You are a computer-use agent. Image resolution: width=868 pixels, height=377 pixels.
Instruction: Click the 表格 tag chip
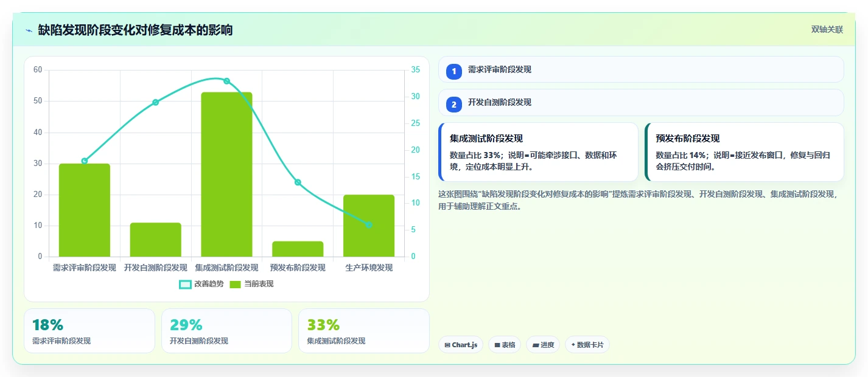pos(504,345)
